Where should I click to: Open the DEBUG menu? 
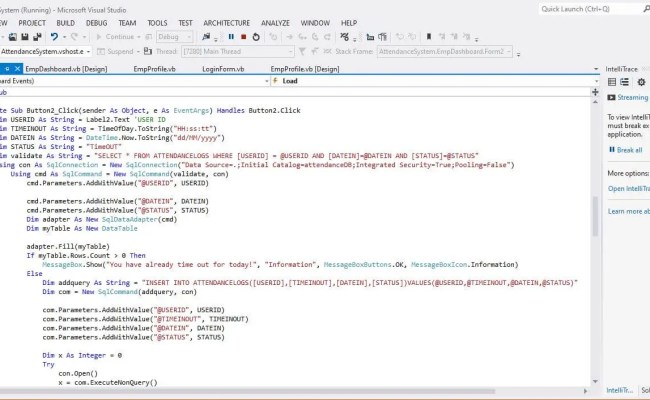pyautogui.click(x=96, y=23)
